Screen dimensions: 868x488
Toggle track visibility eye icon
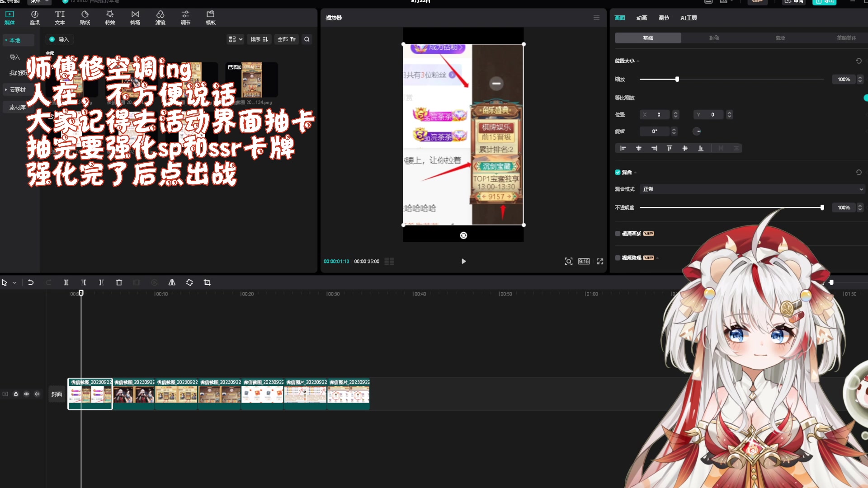click(26, 394)
